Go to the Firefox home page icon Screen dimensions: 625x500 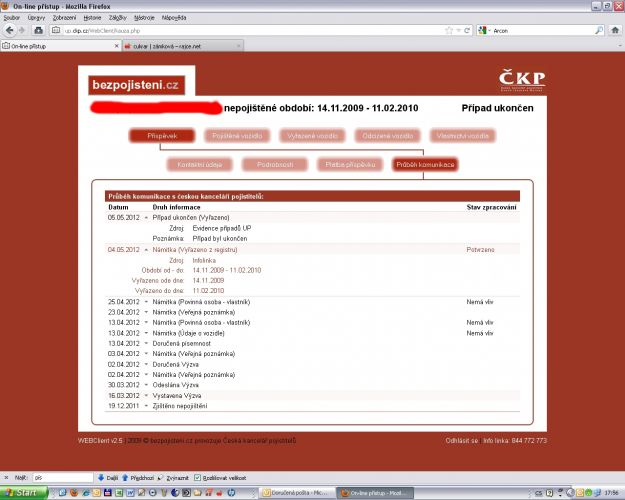pyautogui.click(x=615, y=30)
